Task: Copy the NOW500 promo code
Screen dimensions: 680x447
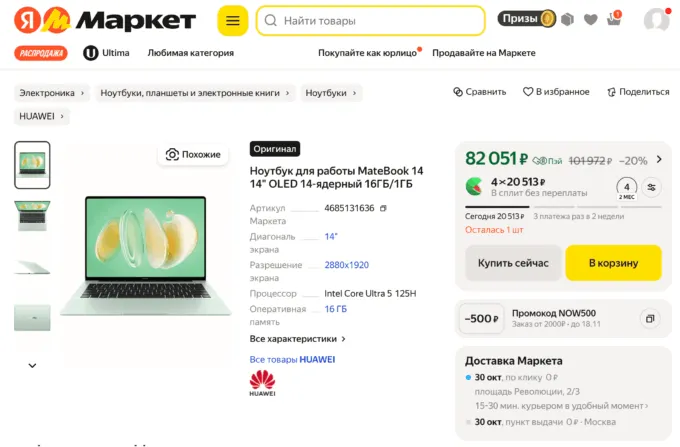Action: pos(649,318)
